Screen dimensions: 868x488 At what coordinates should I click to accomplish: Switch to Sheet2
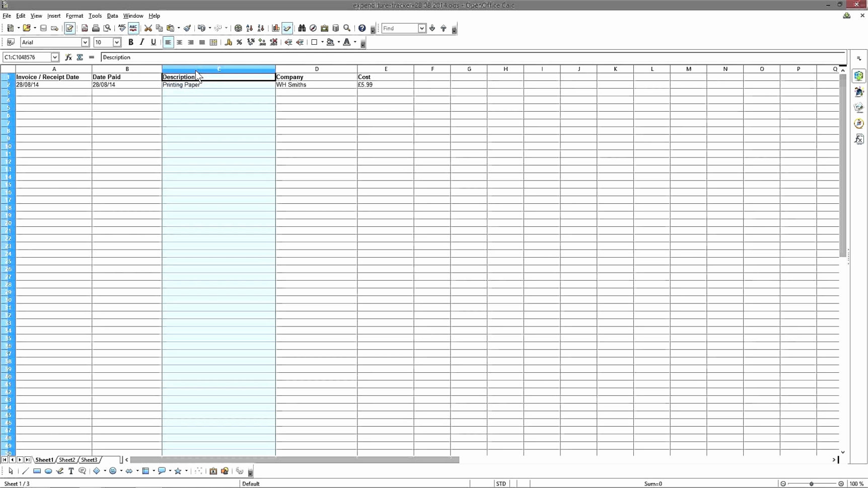(x=67, y=459)
